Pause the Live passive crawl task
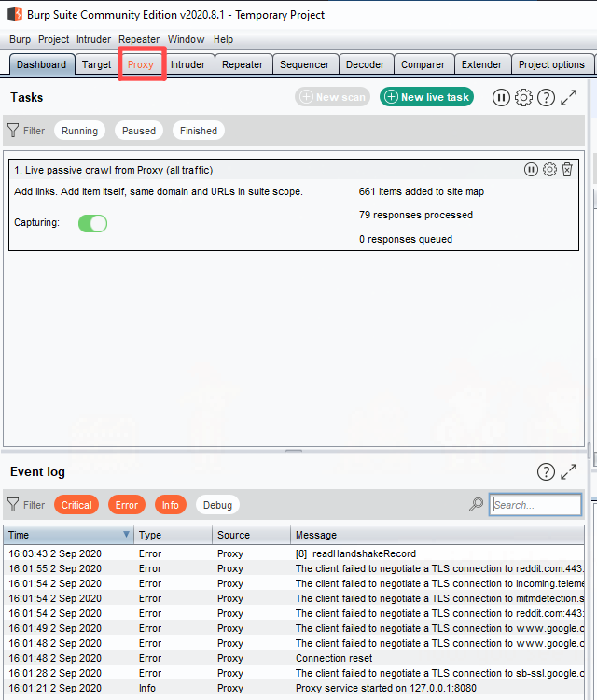 [x=531, y=170]
